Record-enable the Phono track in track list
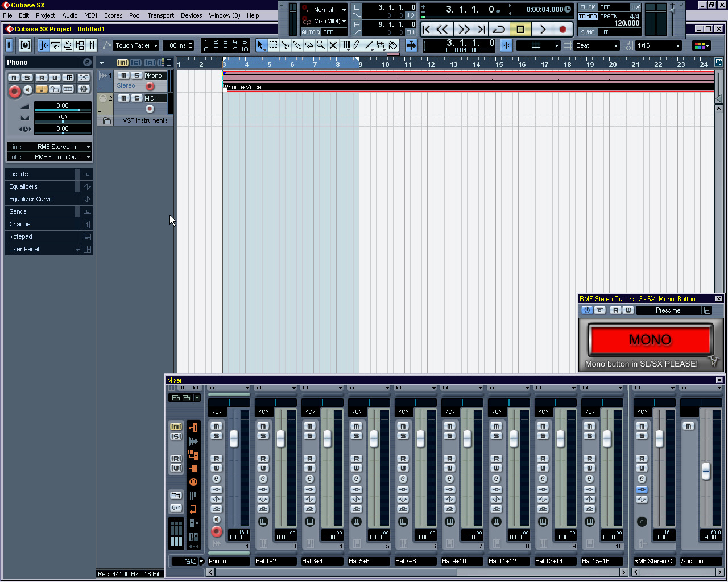 pyautogui.click(x=150, y=86)
